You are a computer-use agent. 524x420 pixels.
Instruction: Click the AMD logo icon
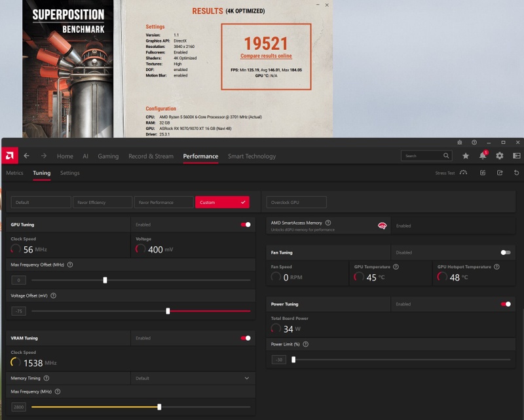coord(9,156)
